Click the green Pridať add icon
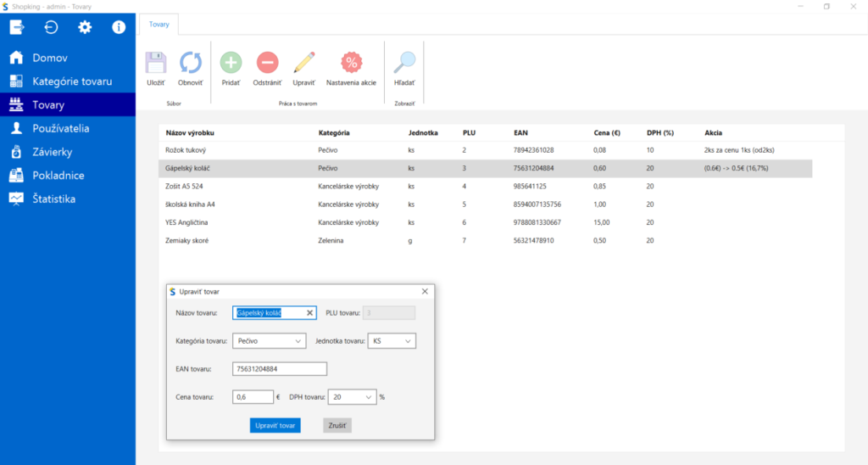 [231, 63]
